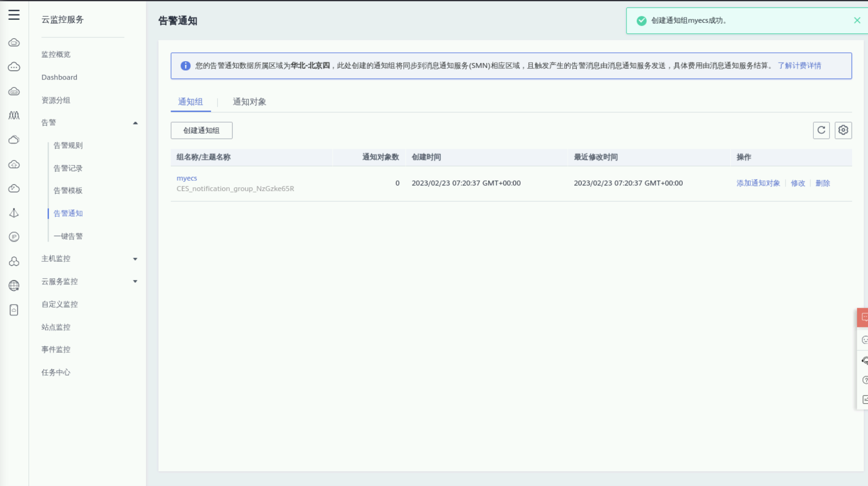This screenshot has height=486, width=868.
Task: Open 自定义监控 in the sidebar
Action: click(60, 304)
